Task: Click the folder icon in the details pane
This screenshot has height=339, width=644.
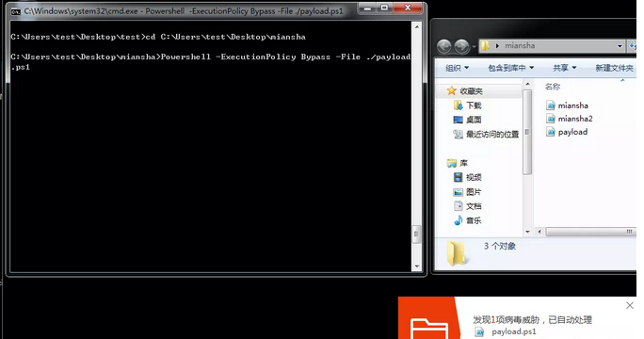Action: tap(457, 253)
